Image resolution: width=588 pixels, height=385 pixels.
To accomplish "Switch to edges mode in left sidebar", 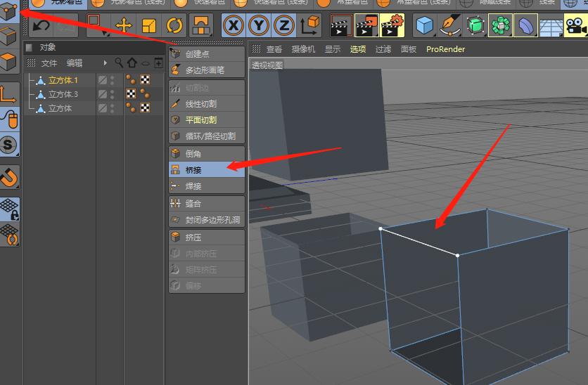I will pos(9,36).
